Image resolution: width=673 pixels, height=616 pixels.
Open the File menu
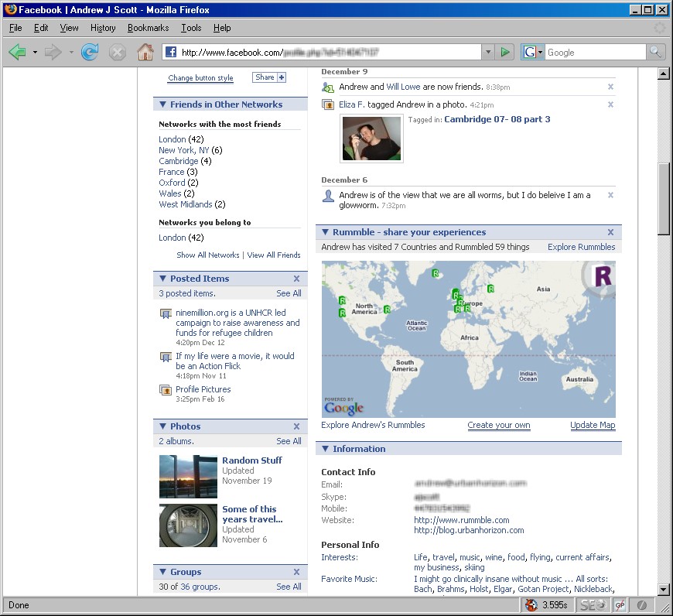pos(15,28)
